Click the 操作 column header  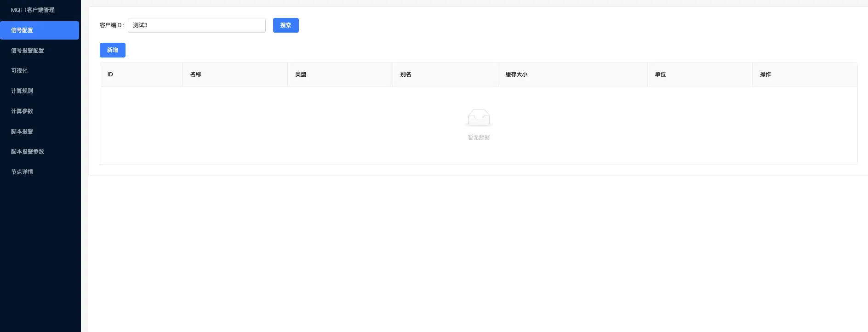(x=805, y=74)
